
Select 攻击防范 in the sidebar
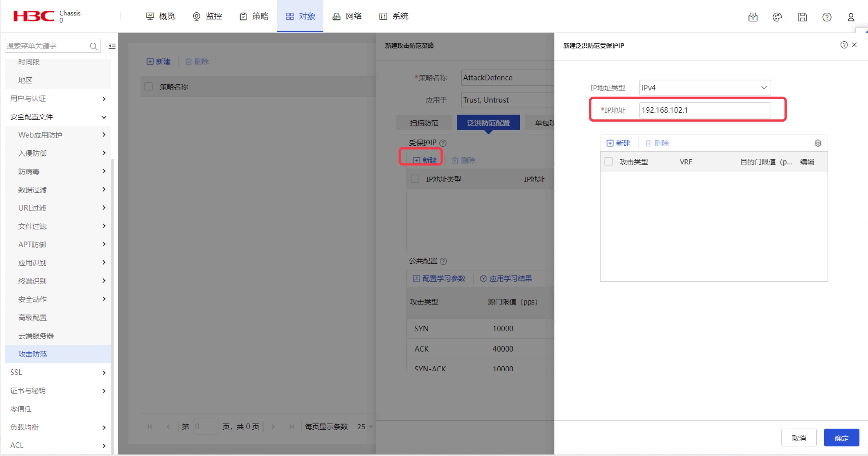[58, 354]
